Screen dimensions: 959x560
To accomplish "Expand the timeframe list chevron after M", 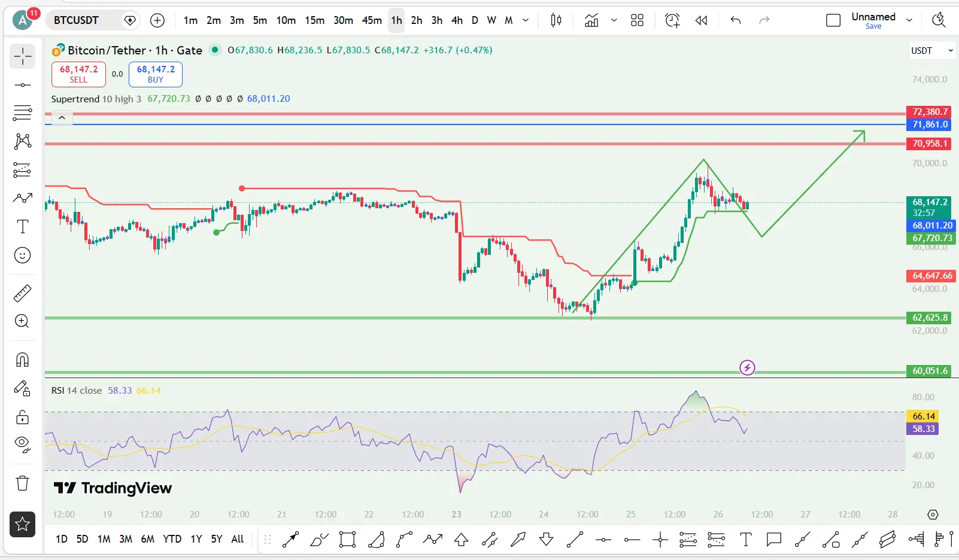I will [x=526, y=20].
